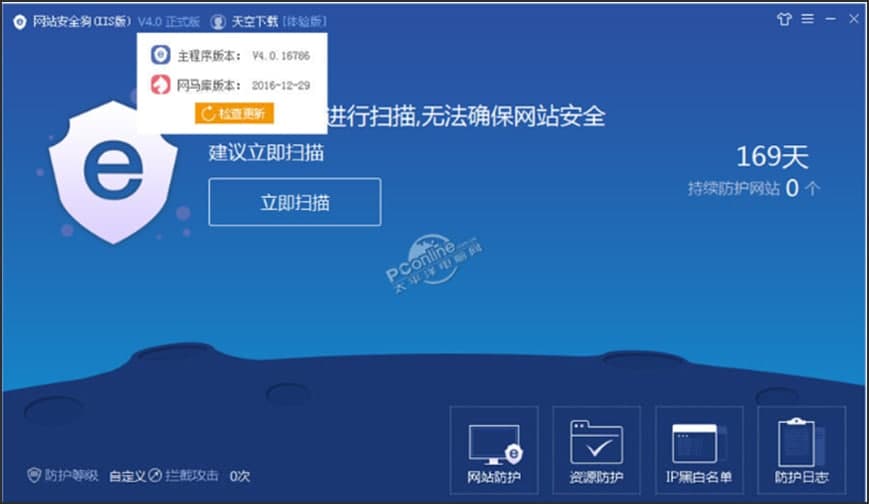Screen dimensions: 869x504
Task: Click the red 网马库版本 database icon
Action: [x=161, y=85]
